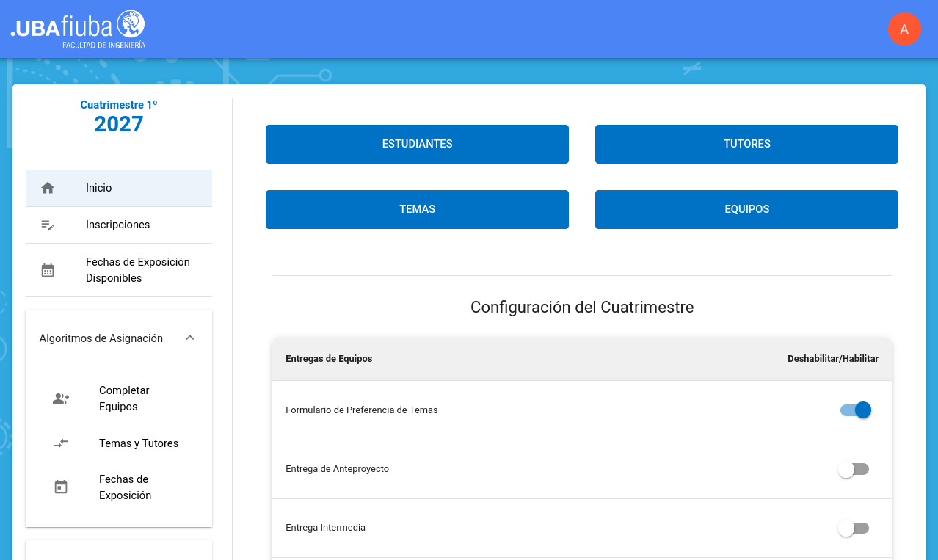Click the ESTUDIANTES button
Image resolution: width=938 pixels, height=560 pixels.
417,144
